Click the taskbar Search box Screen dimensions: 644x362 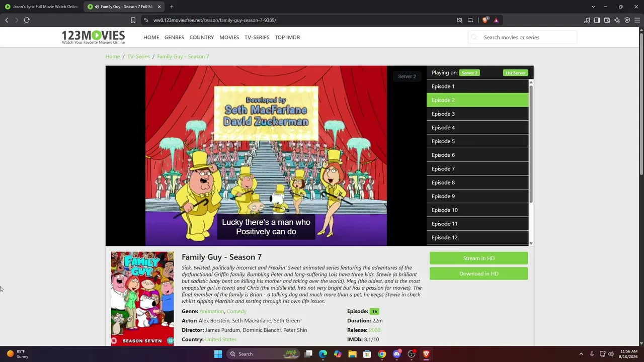pos(263,354)
